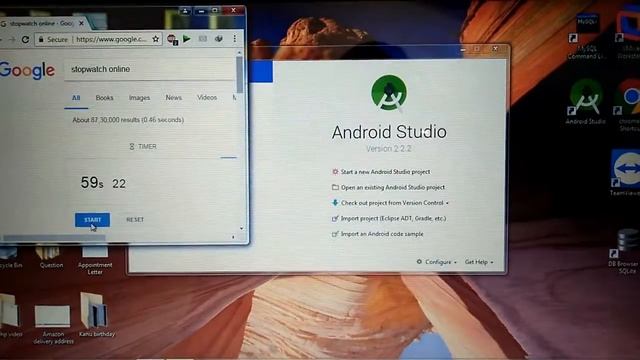
Task: Open the Question folder on desktop
Action: pyautogui.click(x=51, y=257)
